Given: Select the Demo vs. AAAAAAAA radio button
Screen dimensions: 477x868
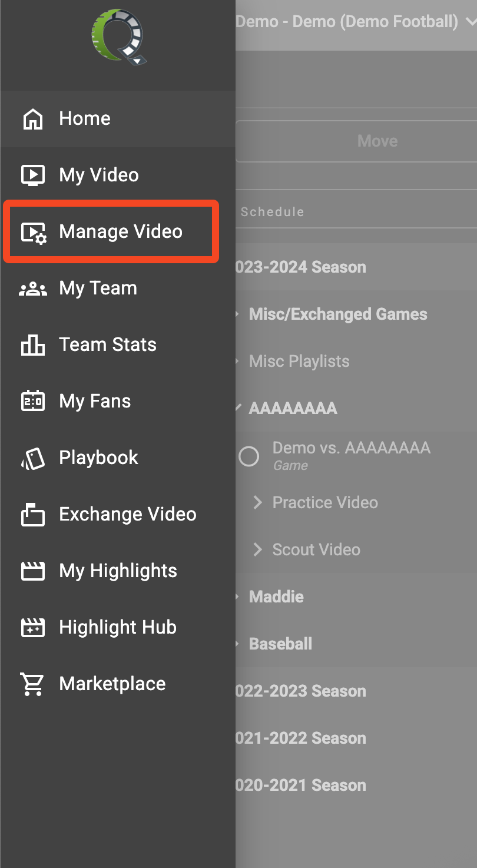Looking at the screenshot, I should [x=249, y=456].
